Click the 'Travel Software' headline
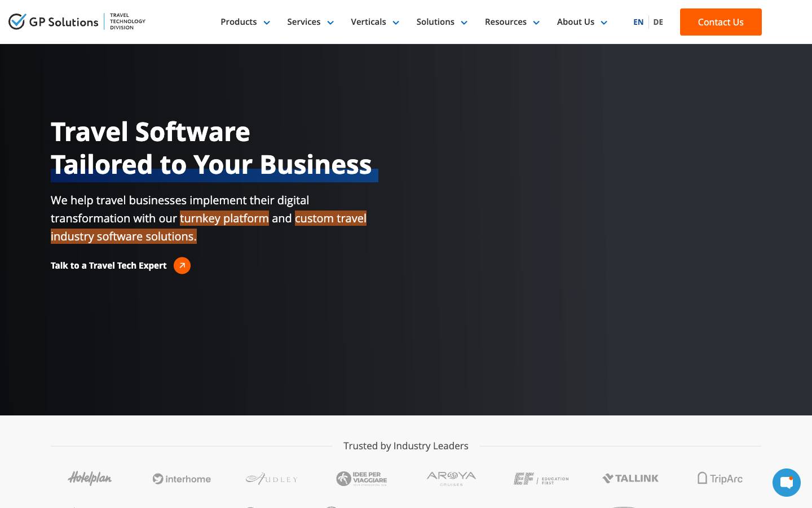Image resolution: width=812 pixels, height=508 pixels. (151, 132)
